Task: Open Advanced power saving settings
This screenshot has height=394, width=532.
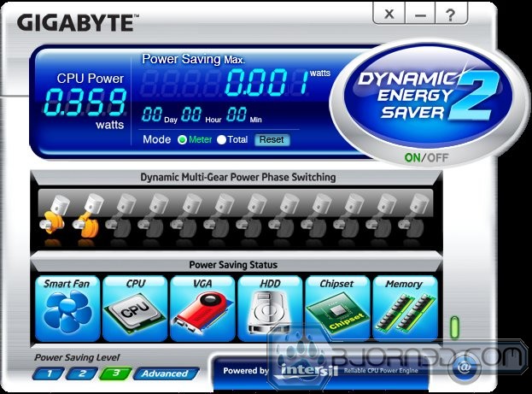Action: (166, 373)
